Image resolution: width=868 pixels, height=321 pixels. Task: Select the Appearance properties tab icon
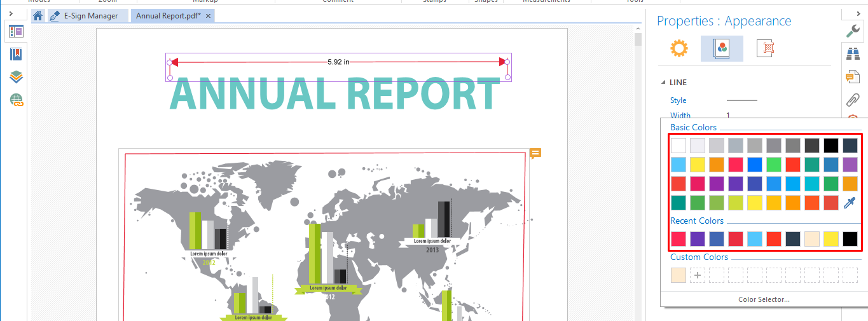point(722,48)
